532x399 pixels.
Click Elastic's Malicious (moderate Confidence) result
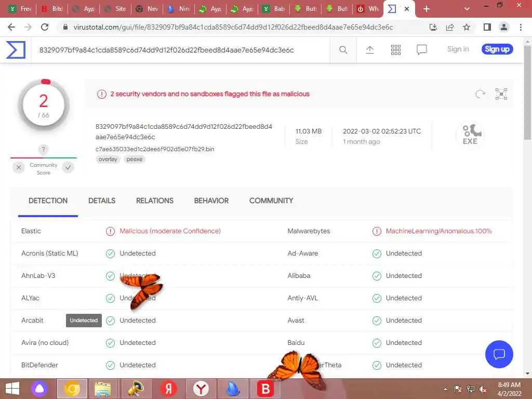170,231
